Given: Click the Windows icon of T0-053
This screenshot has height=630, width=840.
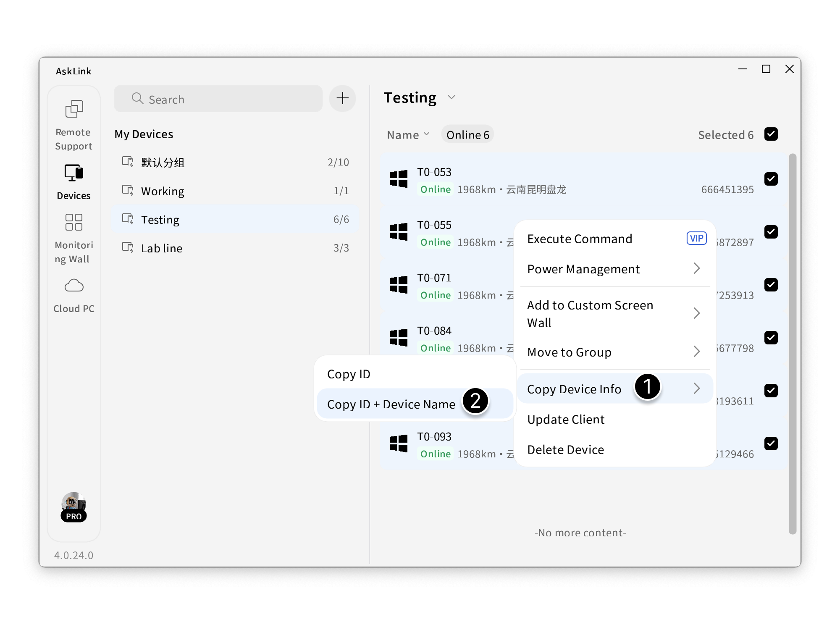Looking at the screenshot, I should [x=398, y=179].
